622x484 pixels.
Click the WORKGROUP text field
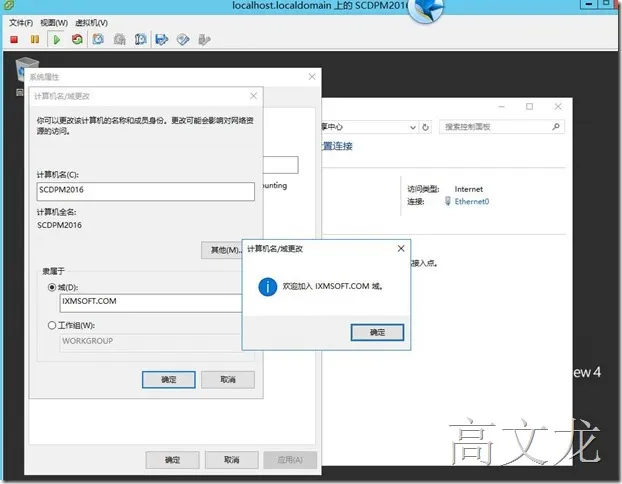coord(151,342)
